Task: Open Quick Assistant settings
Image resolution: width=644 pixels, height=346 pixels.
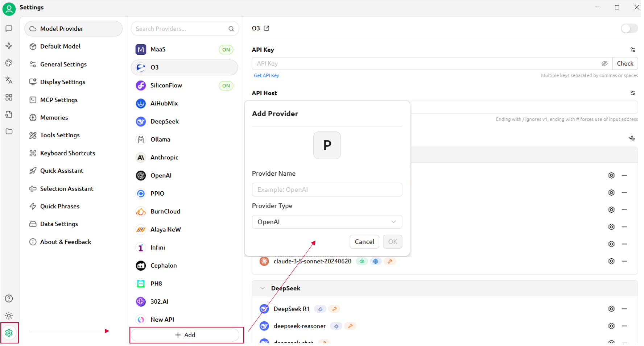Action: pos(73,171)
